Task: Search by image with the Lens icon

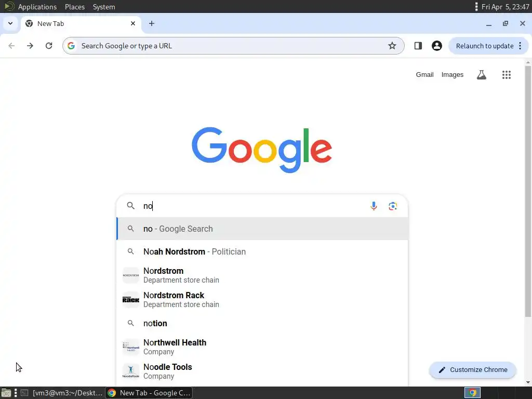Action: 393,206
